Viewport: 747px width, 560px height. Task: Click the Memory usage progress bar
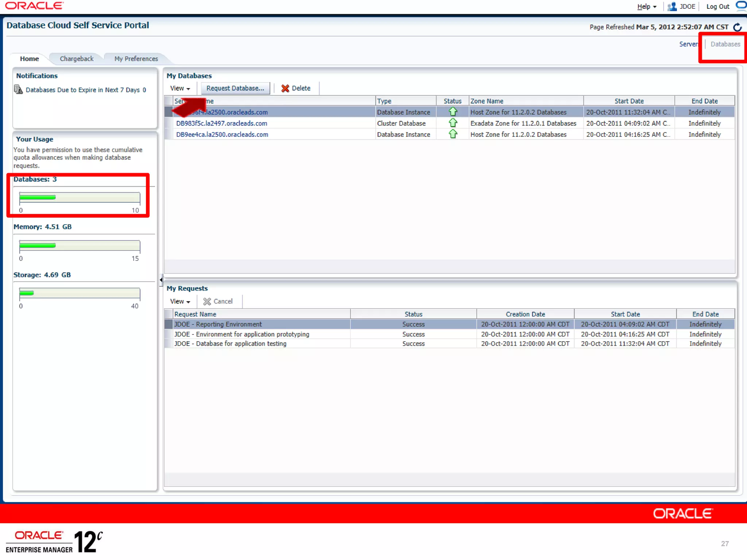point(80,246)
